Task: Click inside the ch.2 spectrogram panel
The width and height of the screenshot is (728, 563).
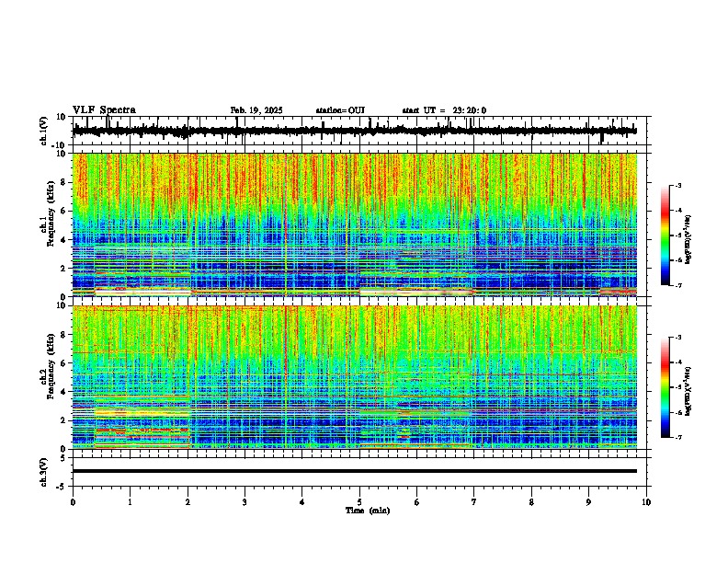Action: point(354,377)
